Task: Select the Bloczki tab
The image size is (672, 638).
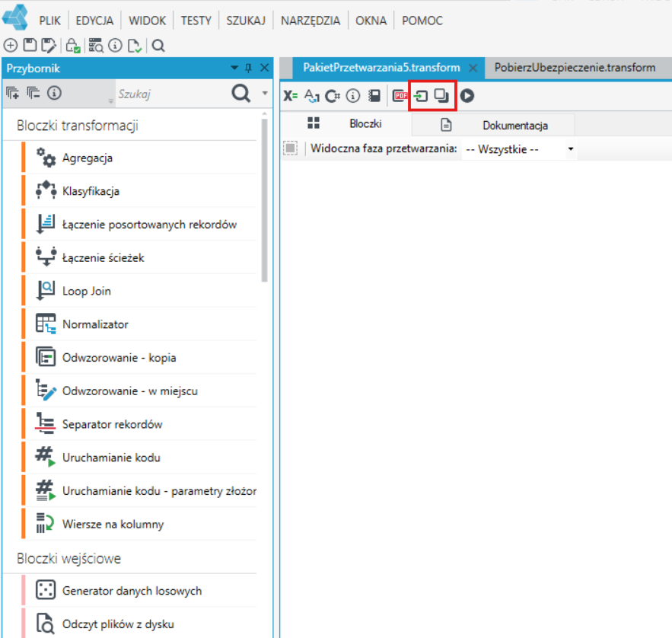Action: 345,124
